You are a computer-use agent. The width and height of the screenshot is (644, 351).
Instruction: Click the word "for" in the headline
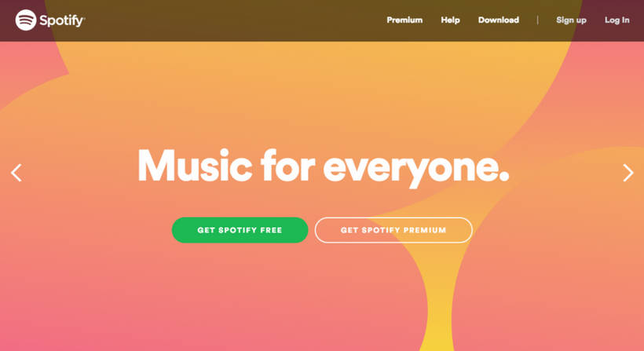coord(287,165)
